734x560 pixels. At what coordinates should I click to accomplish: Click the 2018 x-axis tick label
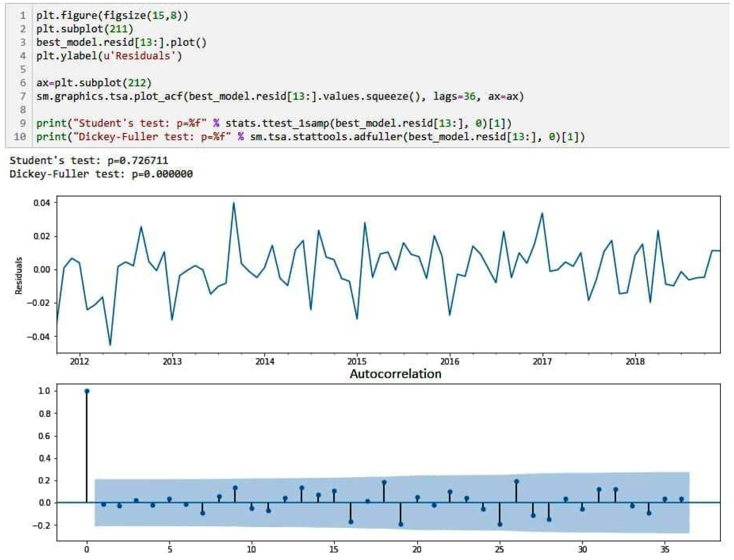click(x=635, y=361)
